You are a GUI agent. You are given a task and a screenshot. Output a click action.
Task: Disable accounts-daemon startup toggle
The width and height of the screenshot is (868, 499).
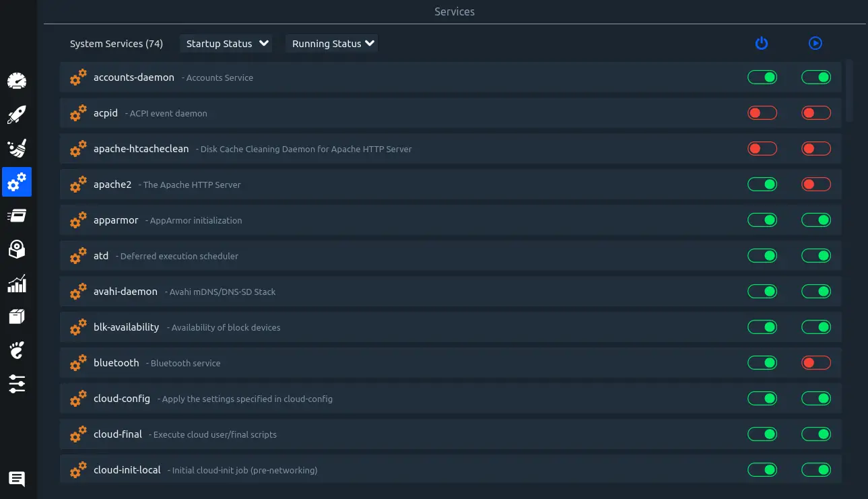point(762,77)
